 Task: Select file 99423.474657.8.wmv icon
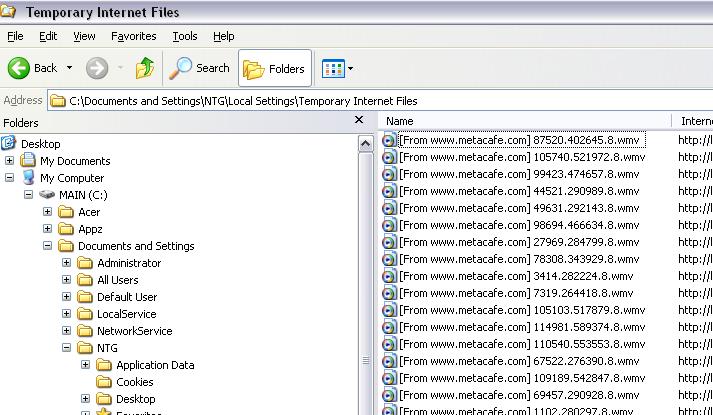tap(389, 174)
